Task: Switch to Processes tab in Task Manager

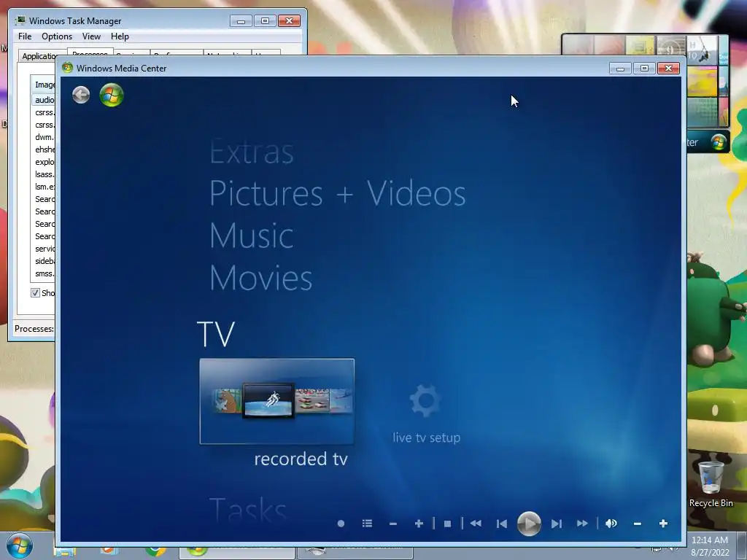Action: [90, 52]
